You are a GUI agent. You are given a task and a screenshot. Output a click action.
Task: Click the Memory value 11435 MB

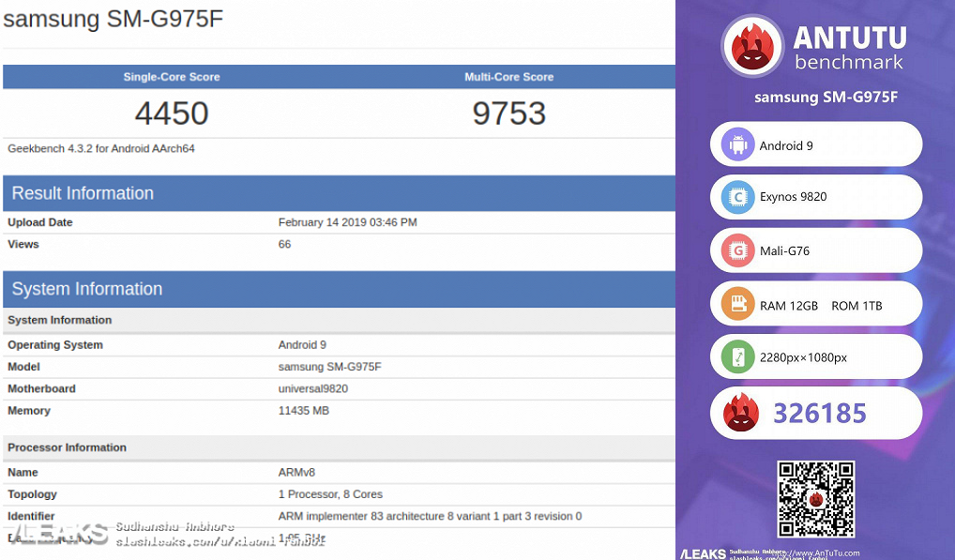pyautogui.click(x=303, y=411)
